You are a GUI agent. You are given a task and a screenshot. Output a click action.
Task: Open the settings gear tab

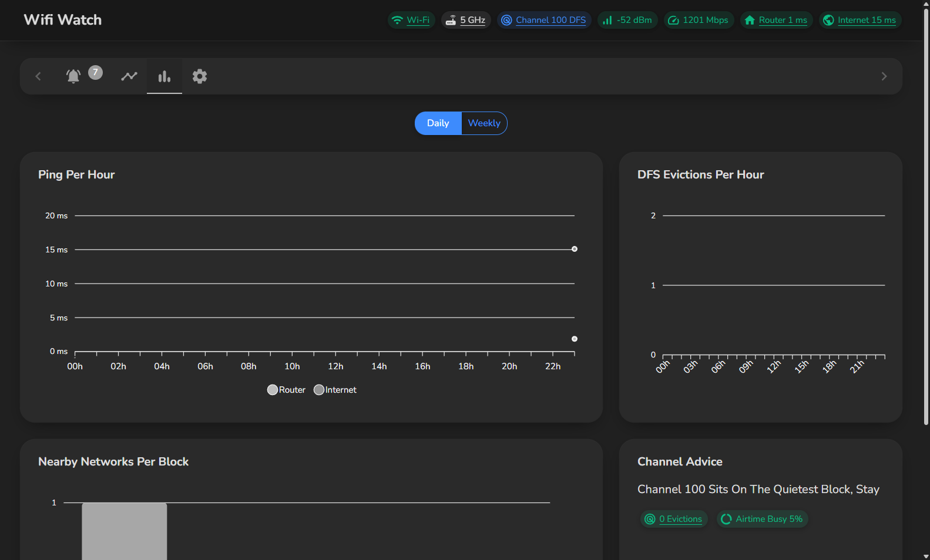point(200,76)
